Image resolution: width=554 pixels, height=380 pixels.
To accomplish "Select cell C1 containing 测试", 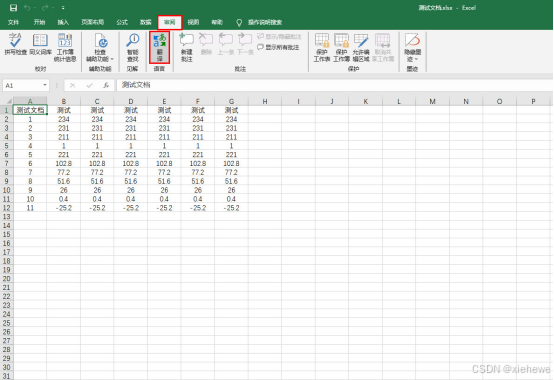I will [97, 110].
